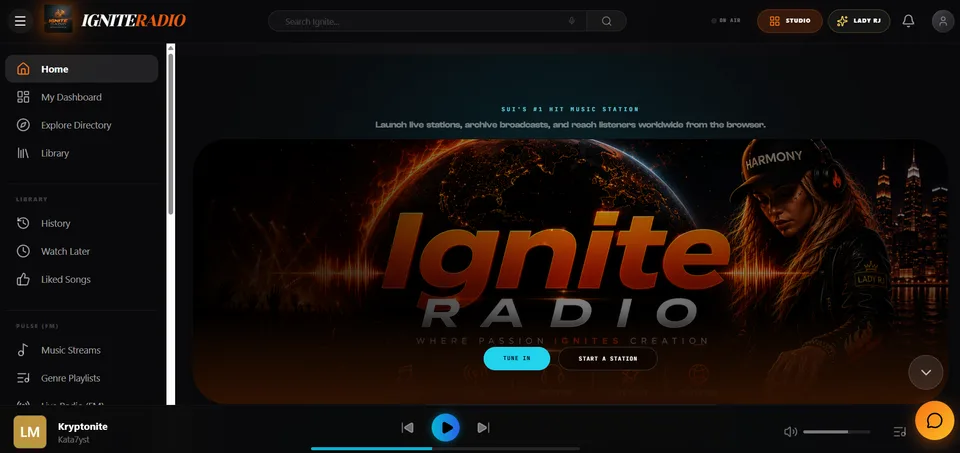Open Liked Songs
Viewport: 960px width, 453px height.
[x=81, y=280]
